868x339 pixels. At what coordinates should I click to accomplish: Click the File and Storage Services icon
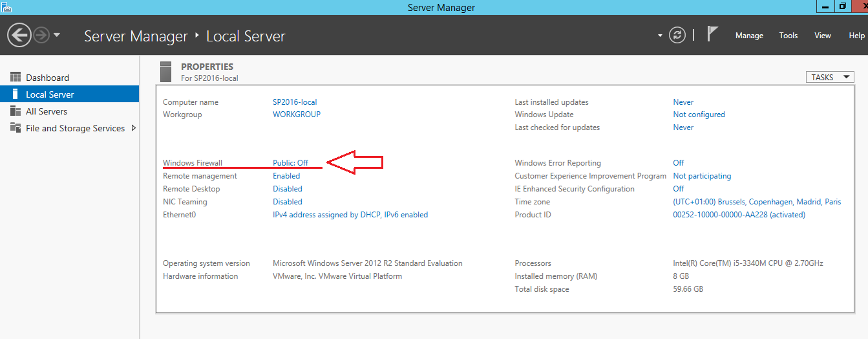[16, 128]
